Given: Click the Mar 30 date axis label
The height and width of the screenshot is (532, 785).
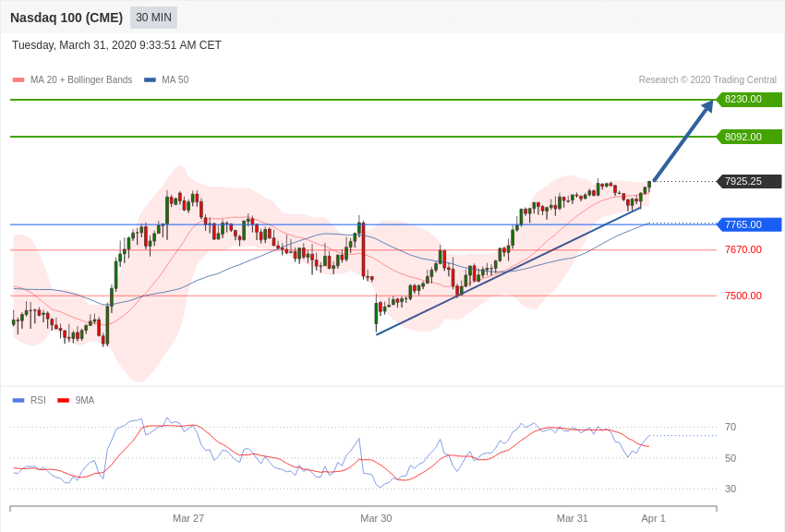Looking at the screenshot, I should tap(376, 518).
